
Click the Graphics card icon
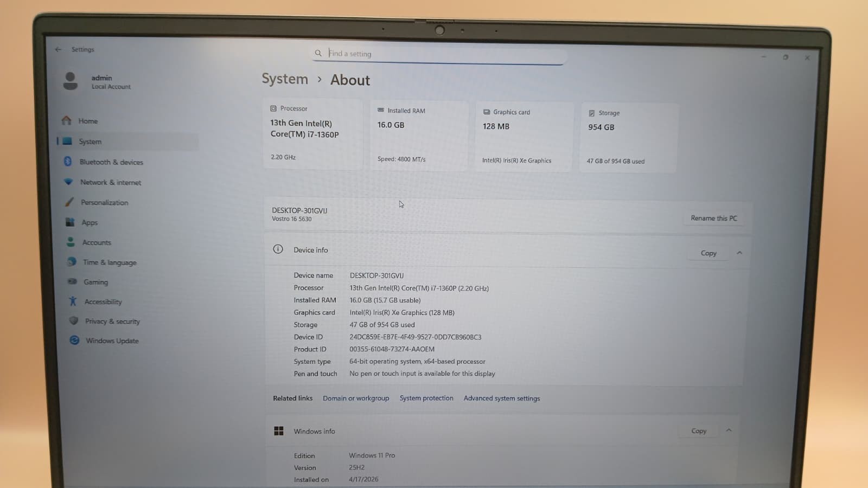(487, 112)
